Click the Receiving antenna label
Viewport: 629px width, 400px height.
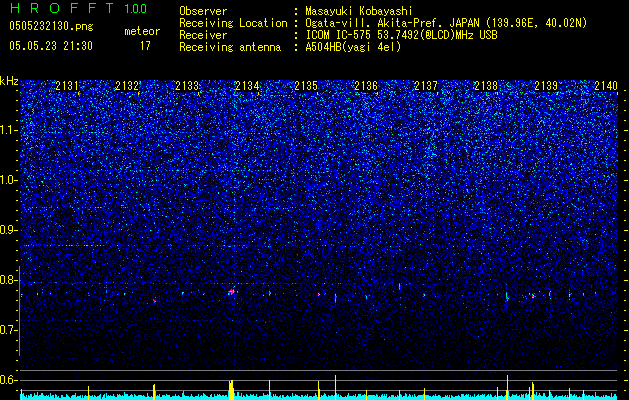pyautogui.click(x=230, y=47)
